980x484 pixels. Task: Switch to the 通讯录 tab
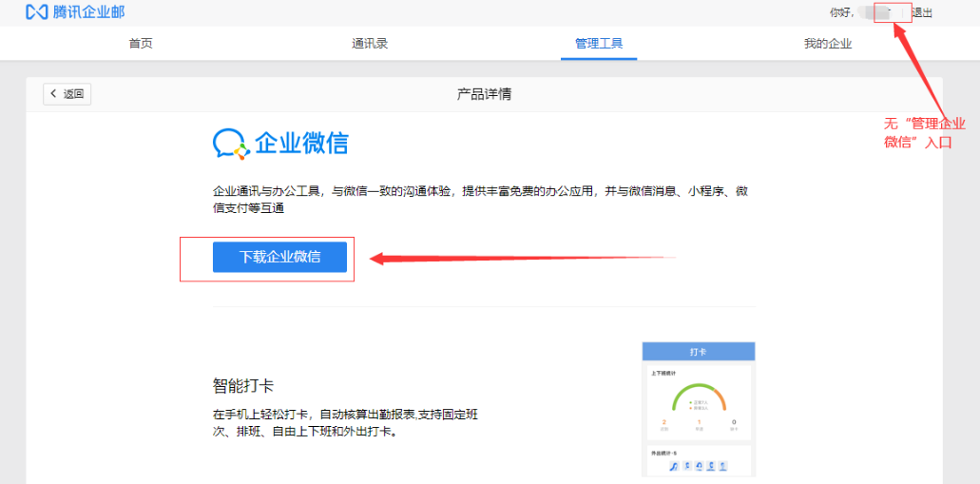pyautogui.click(x=370, y=44)
